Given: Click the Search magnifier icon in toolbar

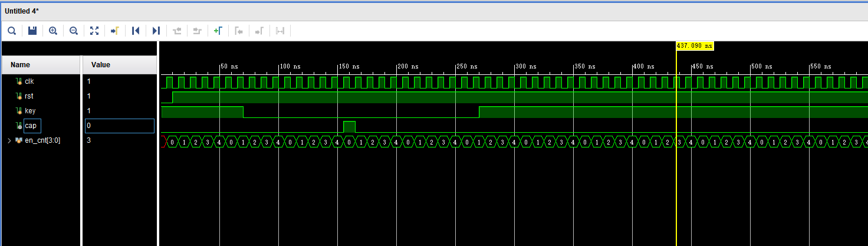Looking at the screenshot, I should point(12,31).
